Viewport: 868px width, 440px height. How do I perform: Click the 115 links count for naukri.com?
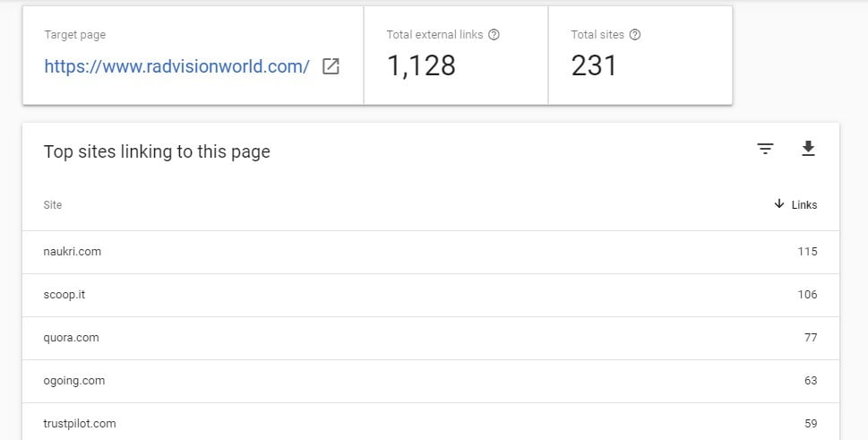[x=807, y=252]
